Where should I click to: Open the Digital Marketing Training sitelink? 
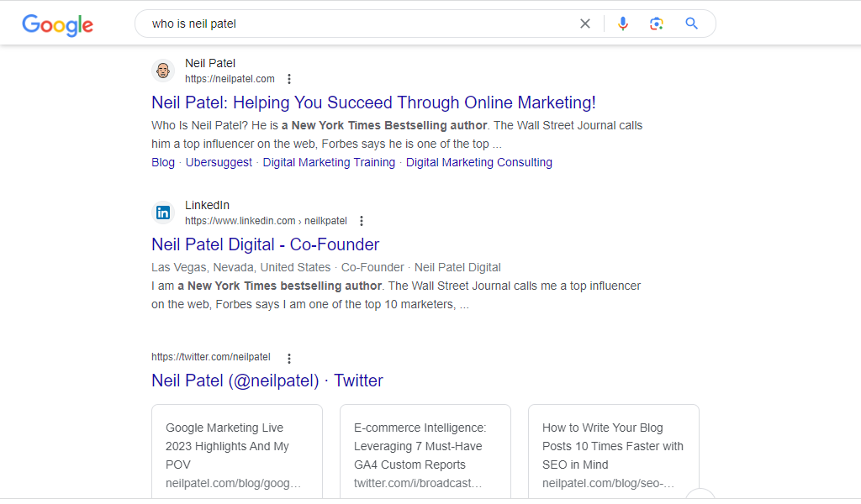click(329, 162)
